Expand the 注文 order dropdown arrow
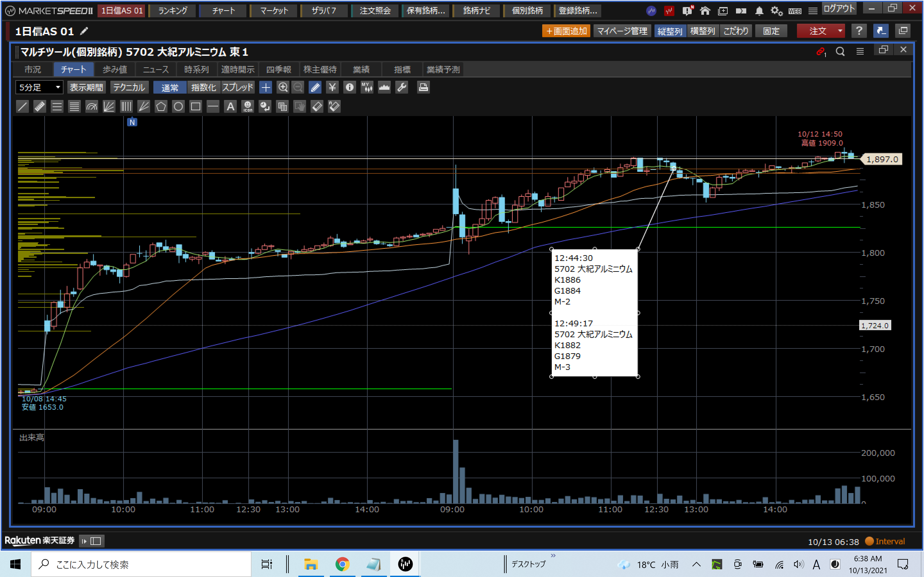The image size is (924, 577). (840, 31)
